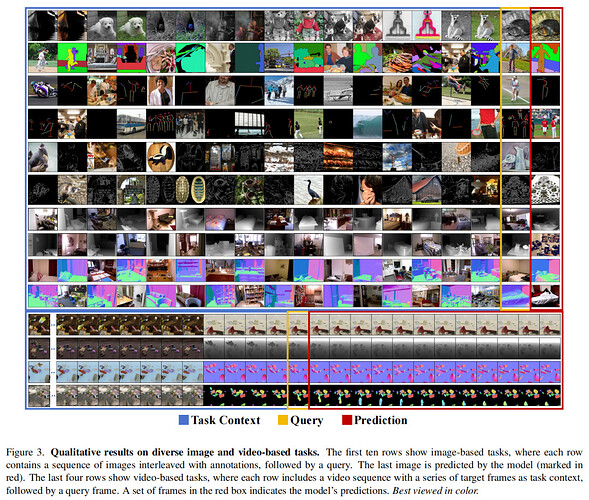Select the white bed prediction image in last image row
589x500 pixels.
pos(545,296)
